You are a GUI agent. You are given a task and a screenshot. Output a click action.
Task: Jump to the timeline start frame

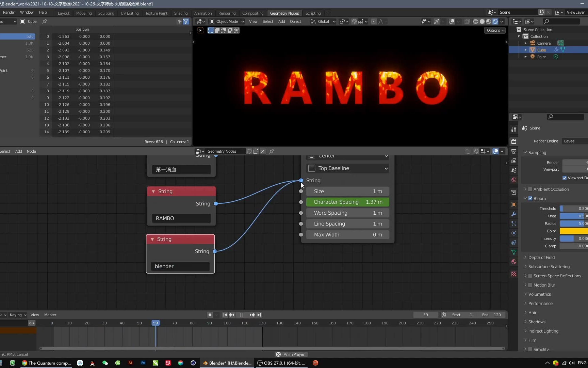coord(225,315)
